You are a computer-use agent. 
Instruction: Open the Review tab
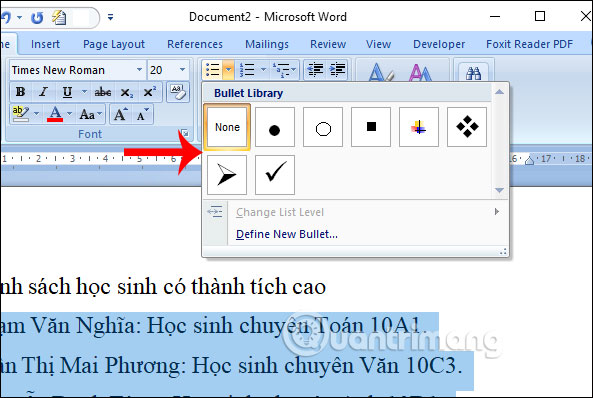click(328, 44)
